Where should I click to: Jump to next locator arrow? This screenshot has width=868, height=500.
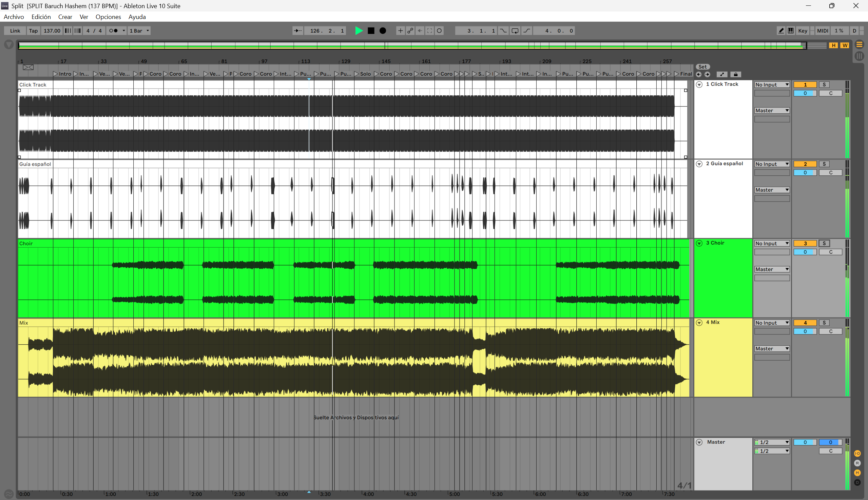point(707,74)
